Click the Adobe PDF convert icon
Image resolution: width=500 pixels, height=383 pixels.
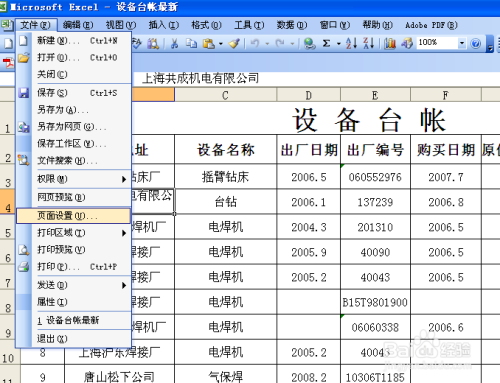tap(8, 63)
